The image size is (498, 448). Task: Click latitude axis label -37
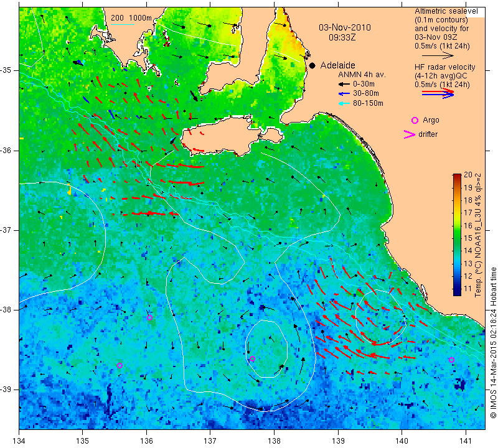pyautogui.click(x=6, y=230)
